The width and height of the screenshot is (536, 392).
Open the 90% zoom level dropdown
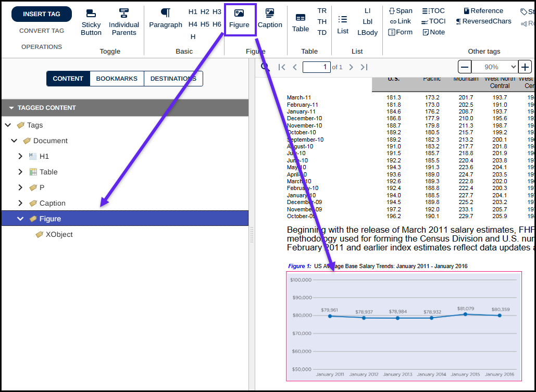click(495, 67)
